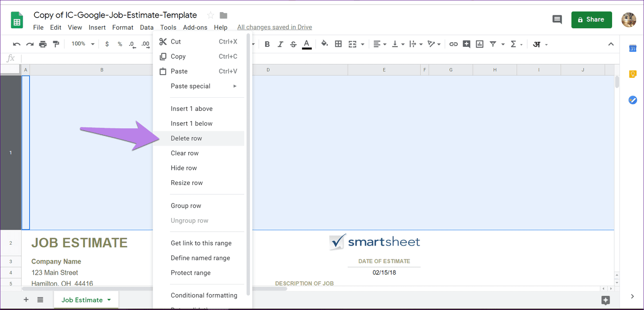The height and width of the screenshot is (310, 644).
Task: Open the Functions sigma dropdown
Action: pos(516,44)
